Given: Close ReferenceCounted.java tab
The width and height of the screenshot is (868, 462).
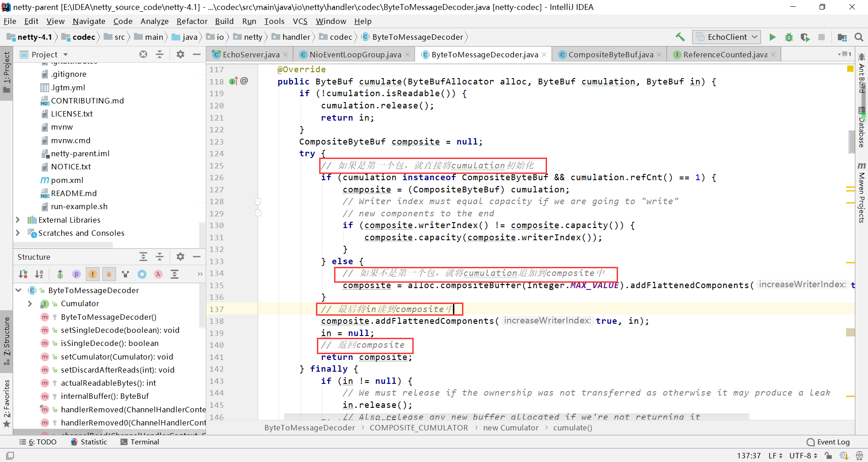Looking at the screenshot, I should [x=774, y=55].
